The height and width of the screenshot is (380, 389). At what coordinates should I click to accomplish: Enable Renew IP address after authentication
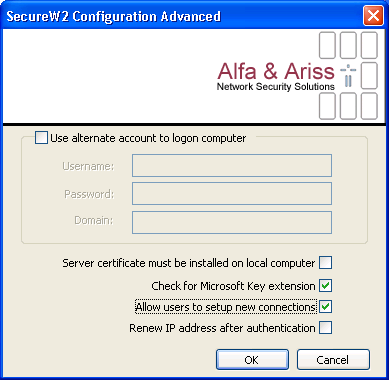325,328
